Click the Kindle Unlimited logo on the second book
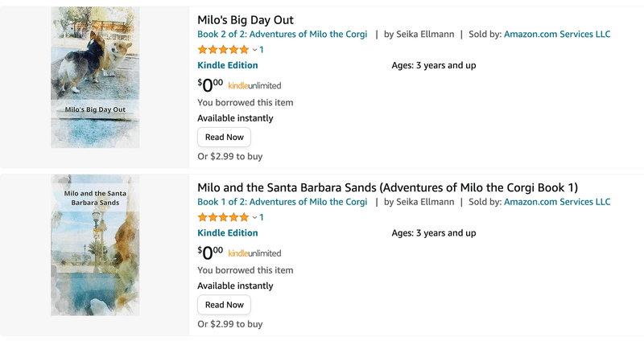The width and height of the screenshot is (644, 341). pos(254,253)
